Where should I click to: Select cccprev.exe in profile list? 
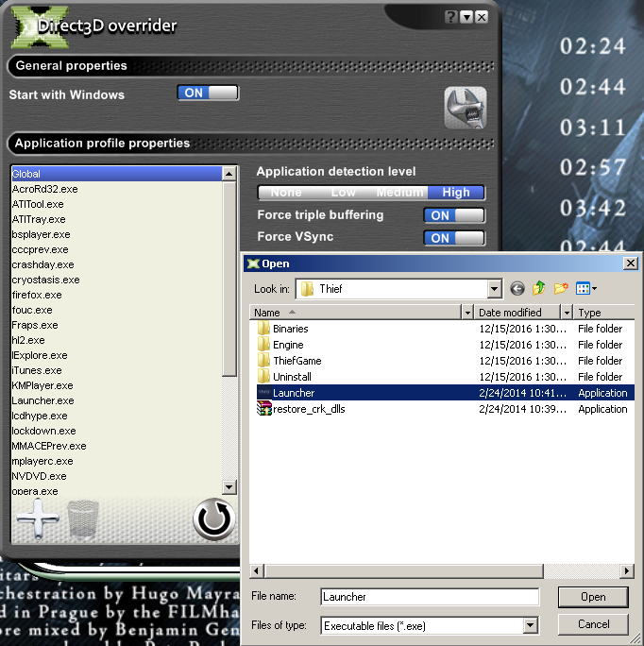point(116,249)
